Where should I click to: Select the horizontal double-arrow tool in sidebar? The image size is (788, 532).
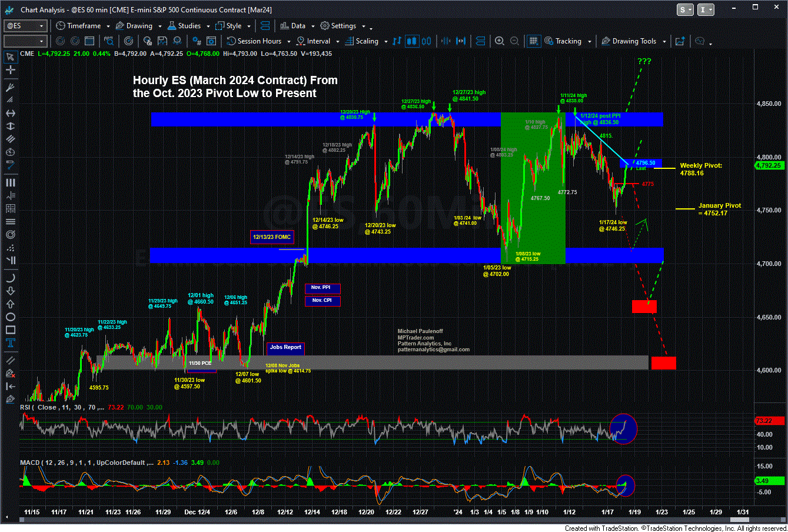point(10,113)
